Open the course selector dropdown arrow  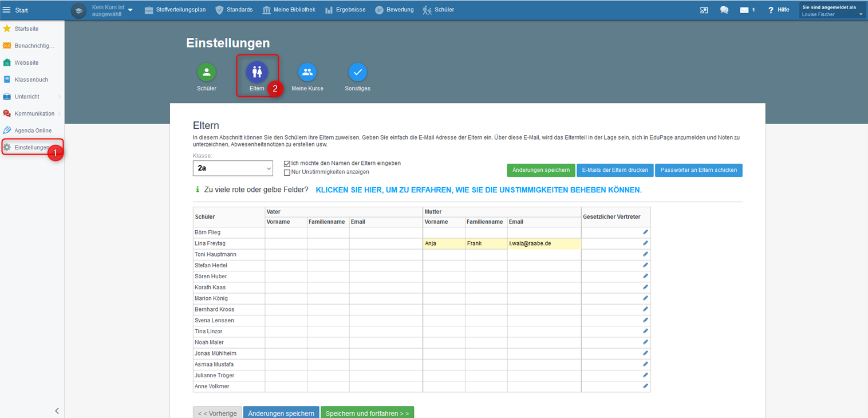point(131,10)
